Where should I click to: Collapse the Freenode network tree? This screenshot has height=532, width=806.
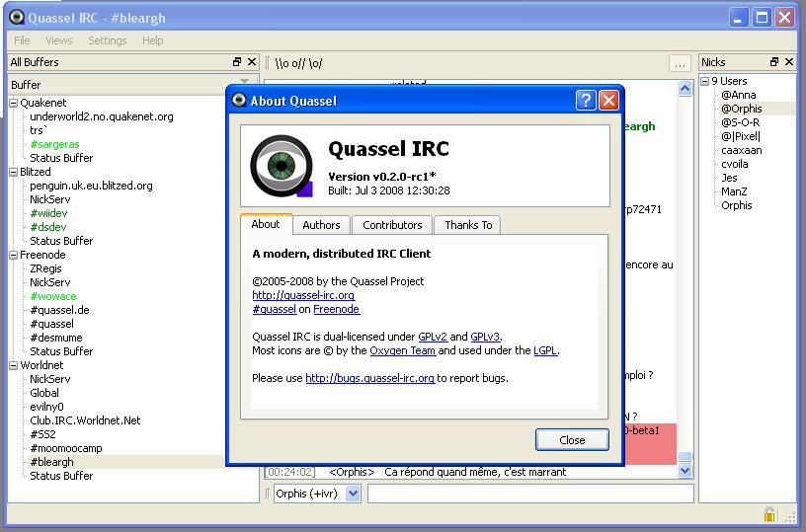click(x=14, y=255)
